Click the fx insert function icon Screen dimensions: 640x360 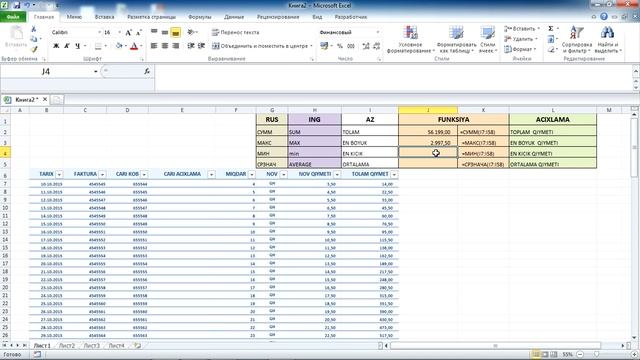tap(147, 71)
